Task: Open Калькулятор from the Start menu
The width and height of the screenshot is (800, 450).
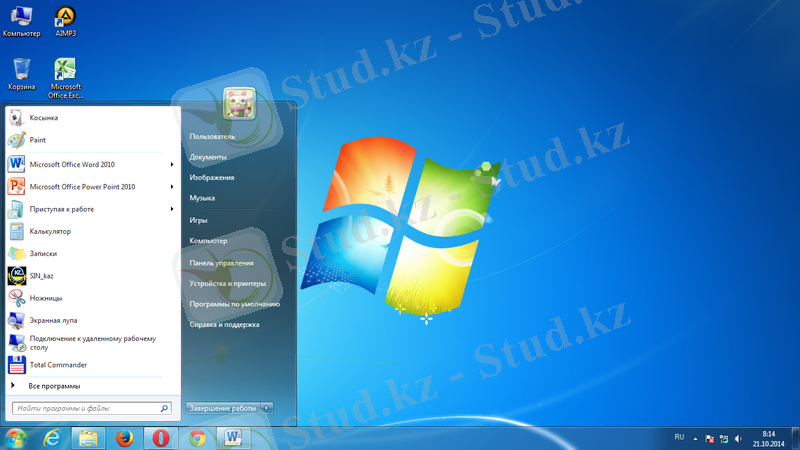Action: pyautogui.click(x=50, y=231)
